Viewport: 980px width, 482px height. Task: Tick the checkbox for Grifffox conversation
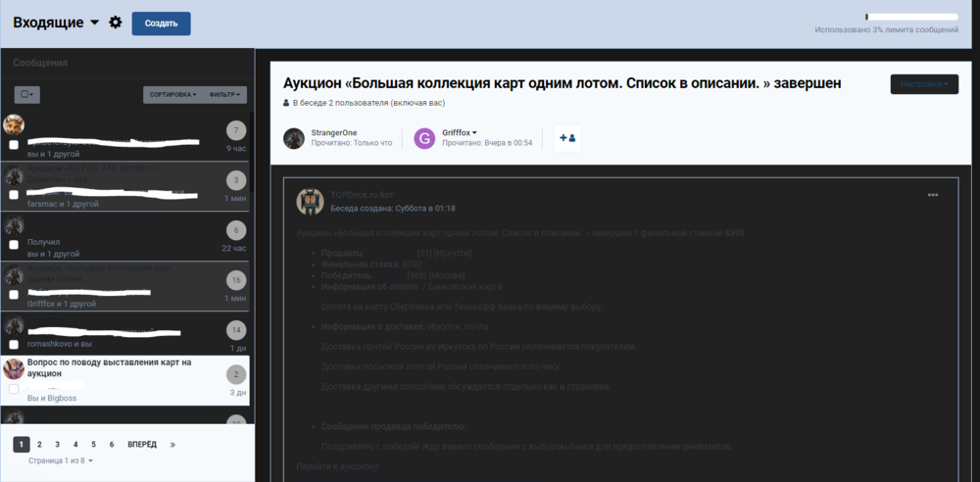pyautogui.click(x=14, y=295)
